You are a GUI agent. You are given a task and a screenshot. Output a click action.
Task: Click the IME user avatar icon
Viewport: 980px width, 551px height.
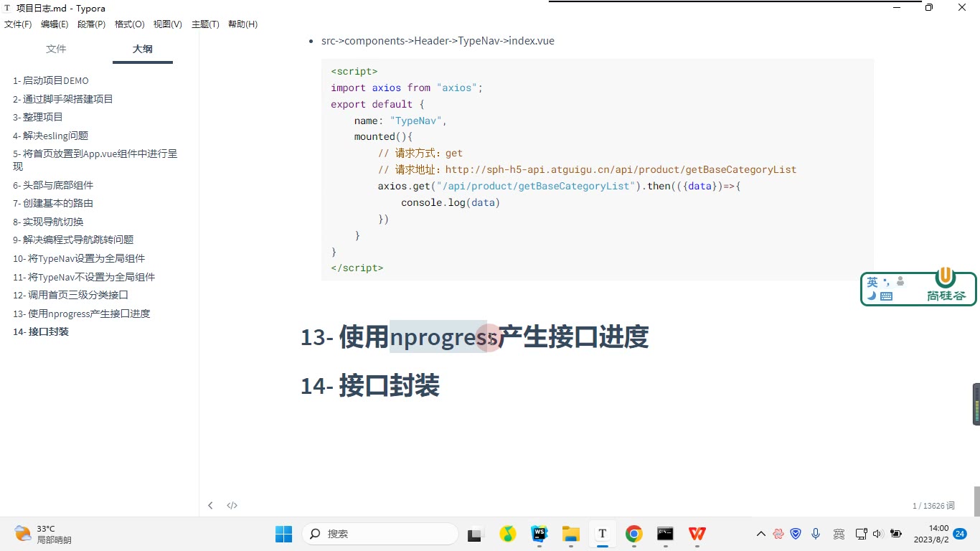pyautogui.click(x=900, y=282)
